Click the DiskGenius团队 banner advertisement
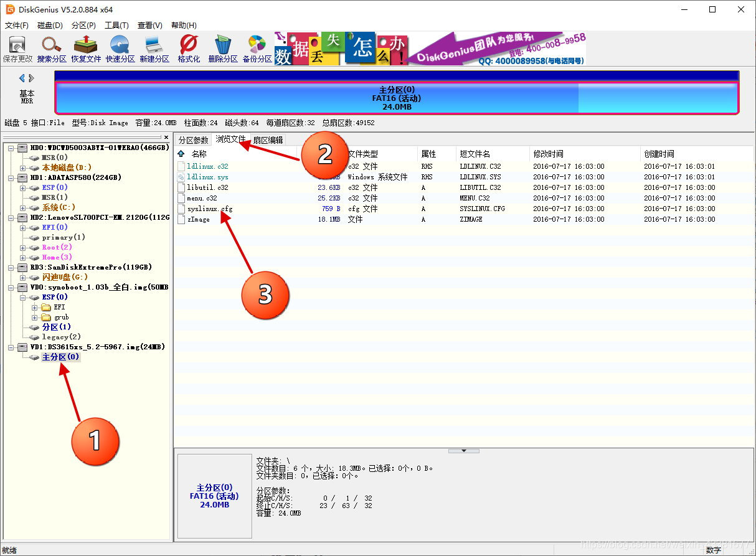The image size is (756, 556). [x=430, y=49]
